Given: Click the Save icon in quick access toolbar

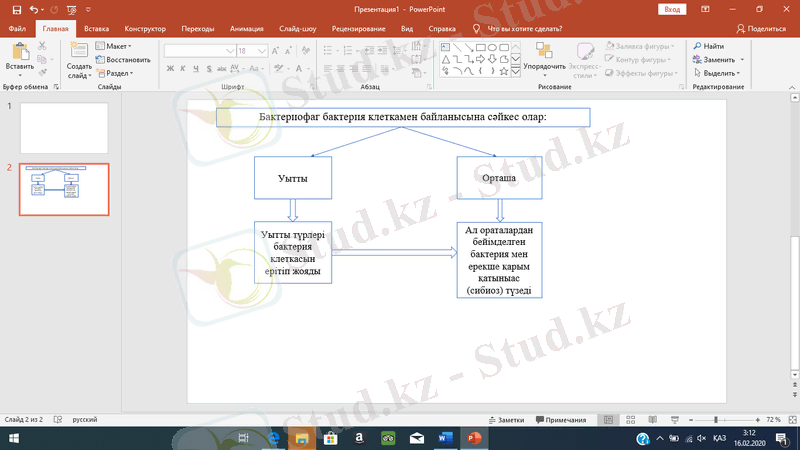Looking at the screenshot, I should (x=19, y=9).
